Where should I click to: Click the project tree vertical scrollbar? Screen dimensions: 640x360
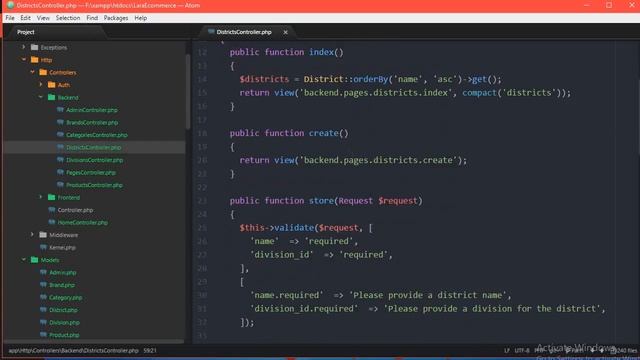pyautogui.click(x=188, y=91)
